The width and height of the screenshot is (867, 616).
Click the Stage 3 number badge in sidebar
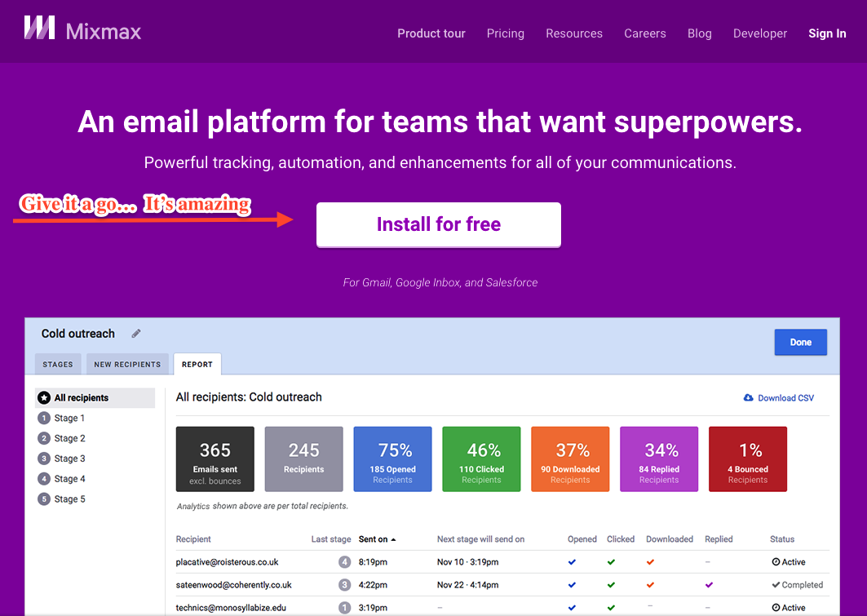click(44, 459)
